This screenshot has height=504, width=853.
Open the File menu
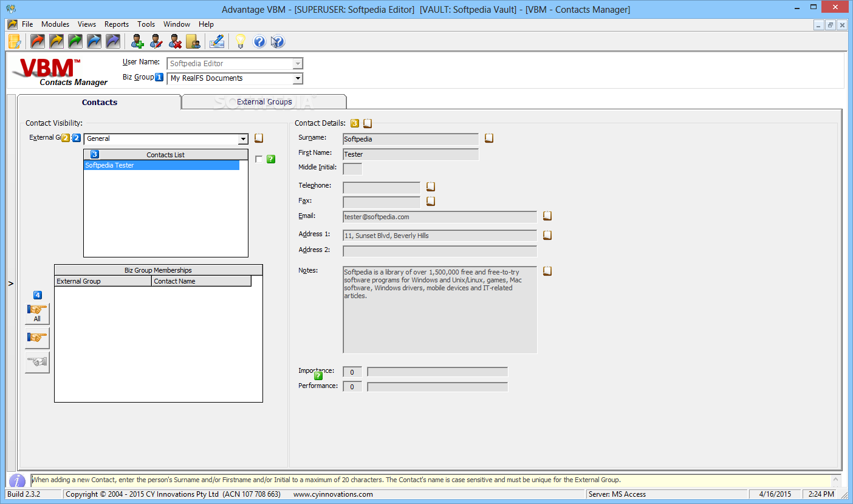click(x=27, y=24)
